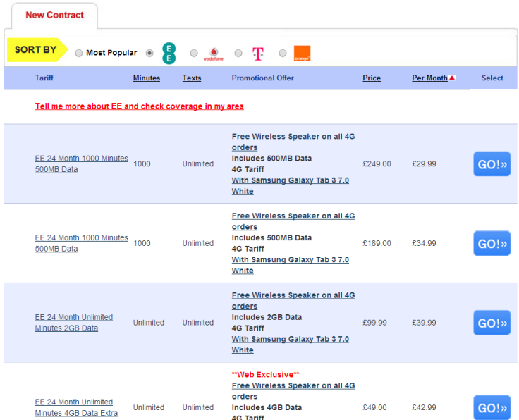
Task: Click GO! for the £39.99 tariff
Action: (x=492, y=323)
